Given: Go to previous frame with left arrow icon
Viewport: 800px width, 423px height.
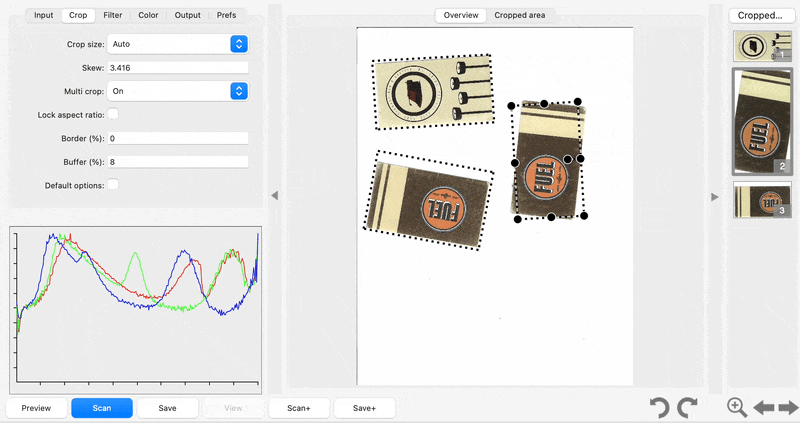Looking at the screenshot, I should point(764,408).
